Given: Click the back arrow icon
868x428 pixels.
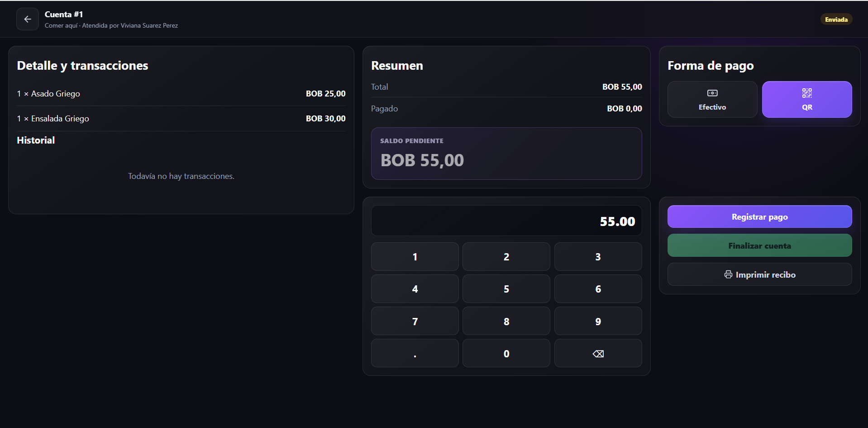Looking at the screenshot, I should click(x=28, y=19).
